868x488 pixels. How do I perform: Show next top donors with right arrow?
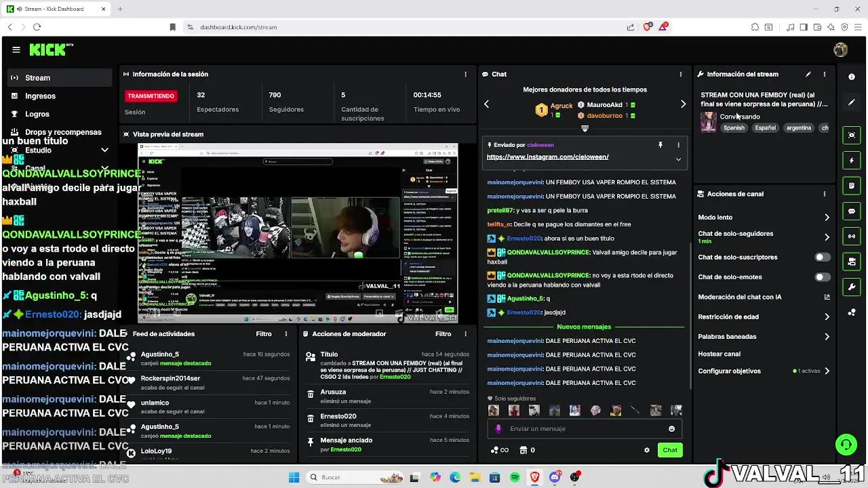[683, 104]
